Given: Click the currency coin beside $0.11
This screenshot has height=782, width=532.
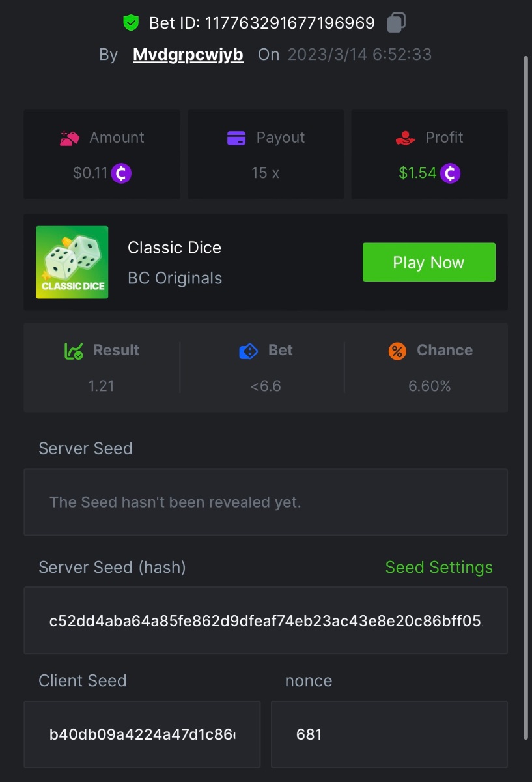Looking at the screenshot, I should point(121,173).
